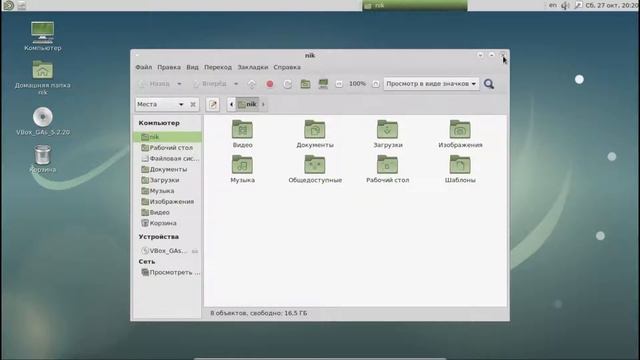Screen dimensions: 640x360
Task: Select Рабочий стол in the sidebar
Action: 167,148
